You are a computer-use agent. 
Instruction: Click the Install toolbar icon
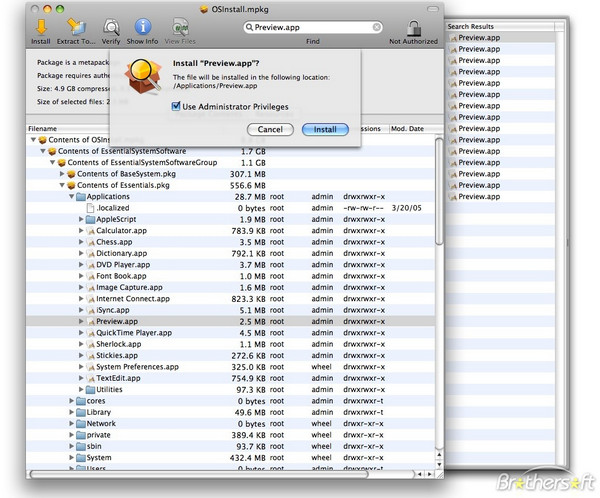point(41,28)
